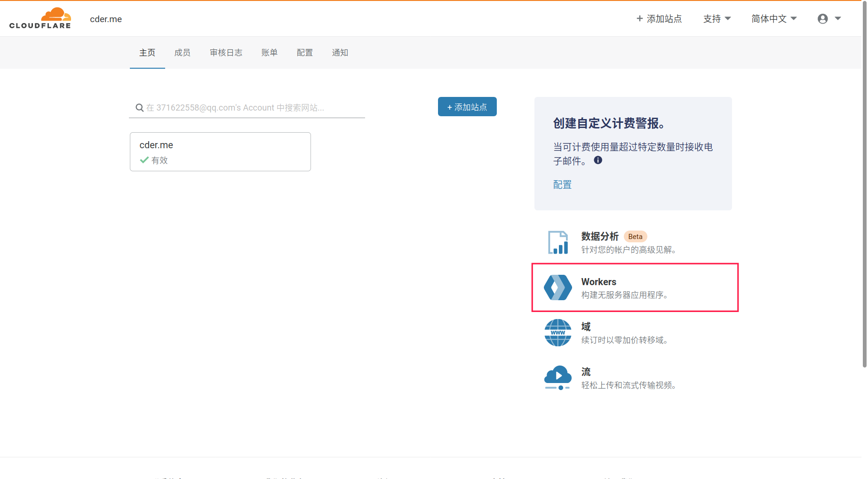Viewport: 868px width, 479px height.
Task: Click the Stream cloud play icon
Action: [558, 378]
